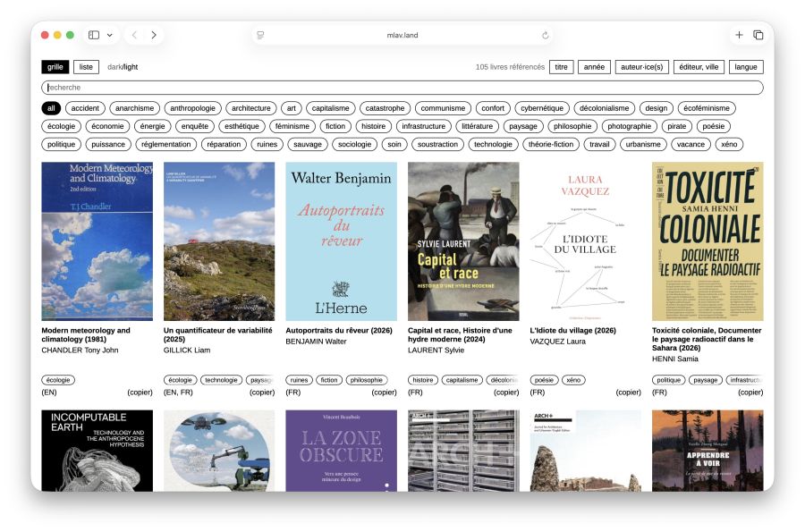805x532 pixels.
Task: Open Toxicité coloniale book cover
Action: point(708,241)
